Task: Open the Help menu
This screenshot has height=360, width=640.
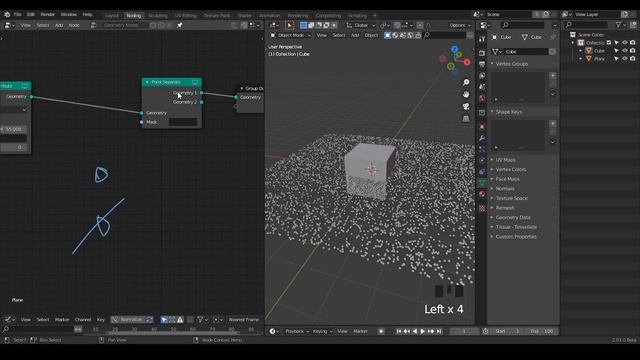Action: [x=87, y=14]
